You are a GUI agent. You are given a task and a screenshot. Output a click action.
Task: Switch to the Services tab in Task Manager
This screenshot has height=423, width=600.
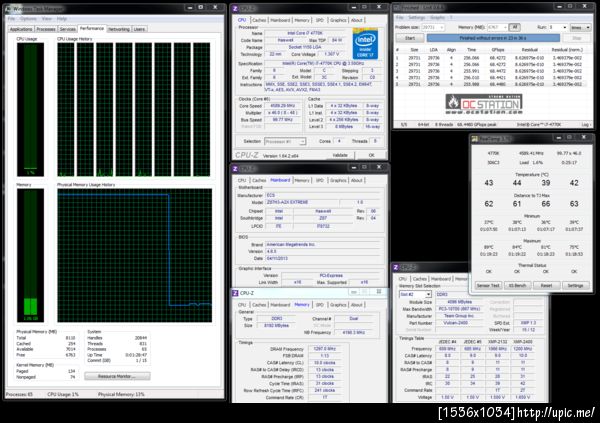click(x=68, y=29)
